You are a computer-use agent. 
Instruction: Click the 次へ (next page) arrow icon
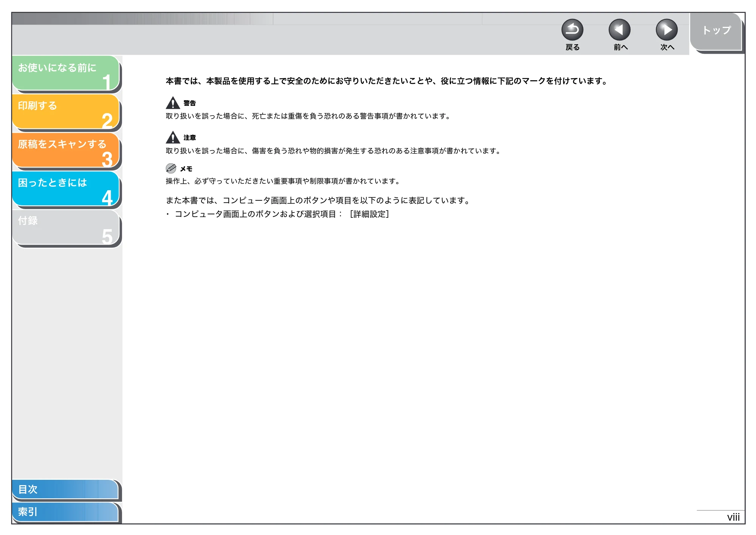(667, 30)
